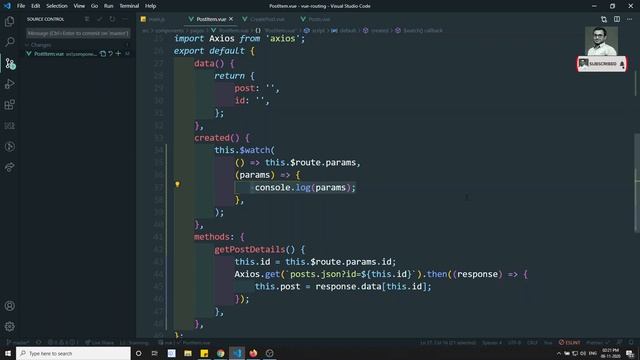Click the lightbulb quick-fix icon in gutter

point(178,184)
